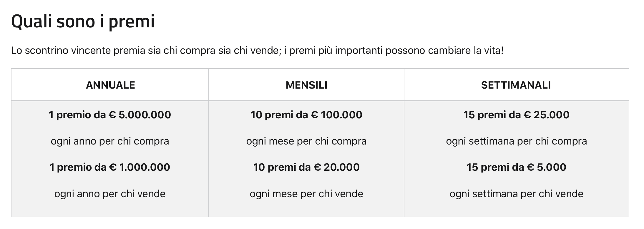Click 'ogni mese per chi compra'
The height and width of the screenshot is (229, 644).
tap(306, 141)
